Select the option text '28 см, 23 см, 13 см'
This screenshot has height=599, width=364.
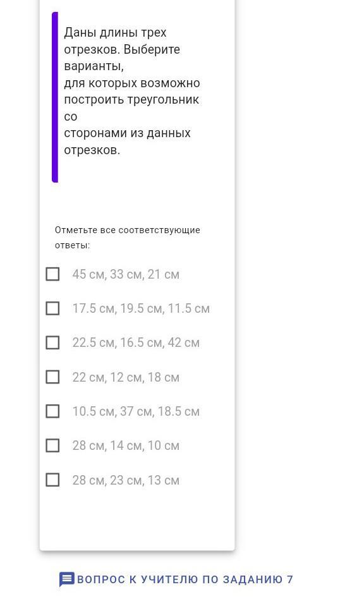click(126, 480)
